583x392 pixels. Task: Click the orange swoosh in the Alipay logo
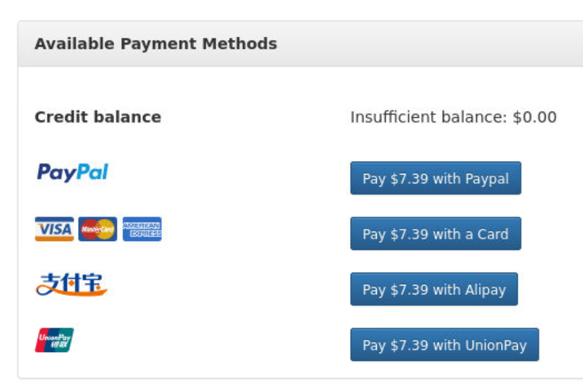pyautogui.click(x=71, y=292)
